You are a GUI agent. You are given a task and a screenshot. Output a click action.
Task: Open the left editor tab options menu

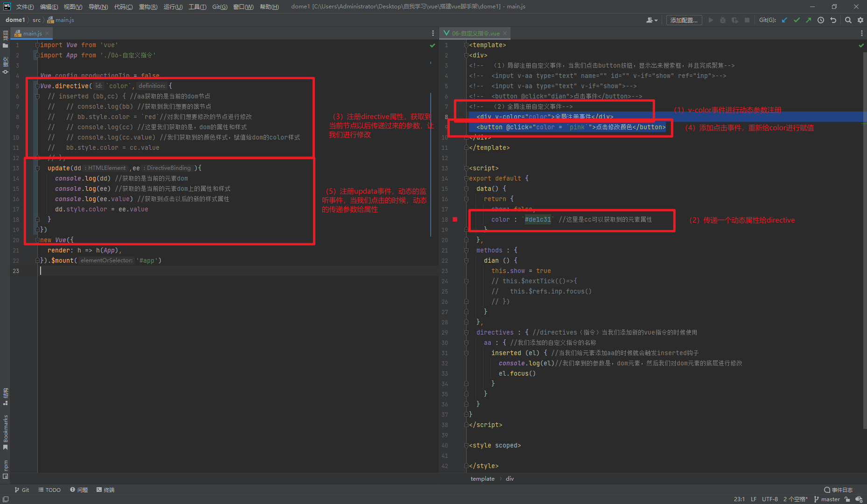(x=433, y=33)
